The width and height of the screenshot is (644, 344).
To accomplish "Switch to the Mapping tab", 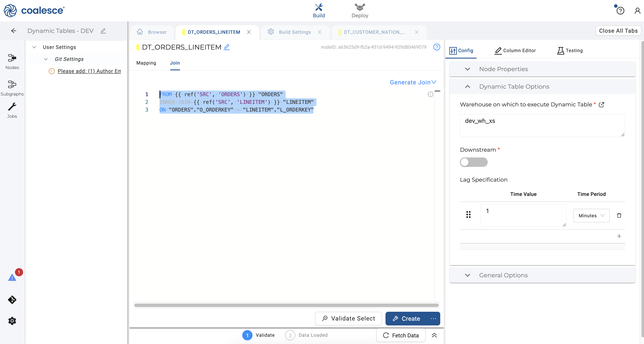I will tap(146, 63).
